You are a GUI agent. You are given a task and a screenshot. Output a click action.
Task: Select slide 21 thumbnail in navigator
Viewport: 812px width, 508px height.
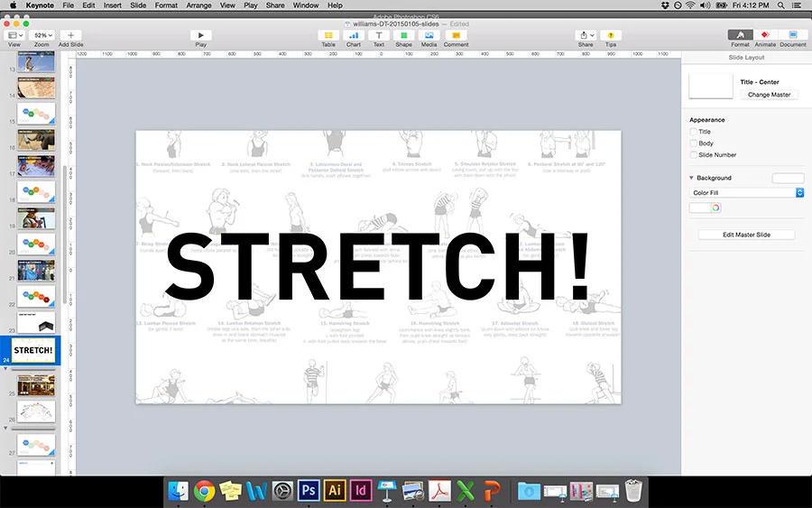pos(36,271)
